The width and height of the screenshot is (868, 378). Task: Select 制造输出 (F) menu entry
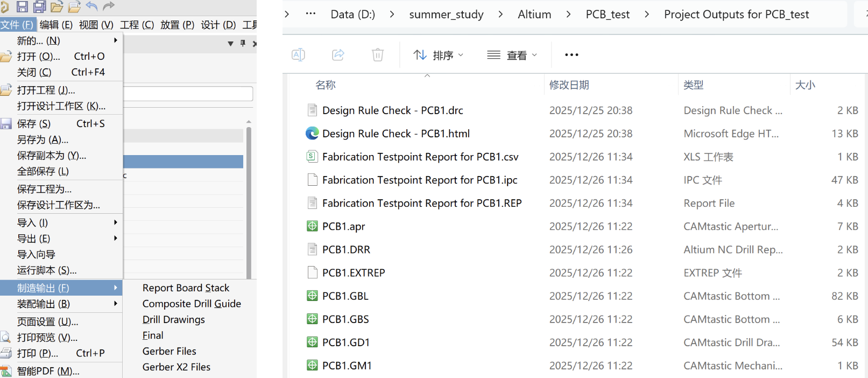tap(61, 288)
